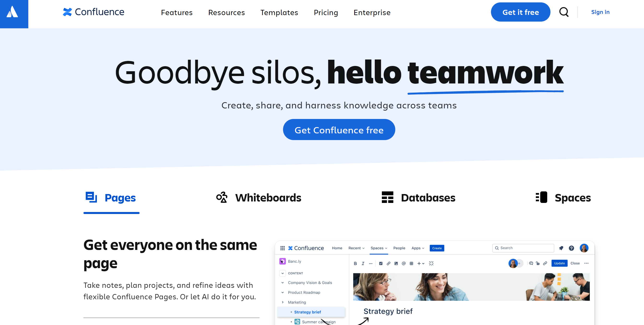Click the Whiteboards tab icon
Viewport: 644px width, 325px height.
221,197
